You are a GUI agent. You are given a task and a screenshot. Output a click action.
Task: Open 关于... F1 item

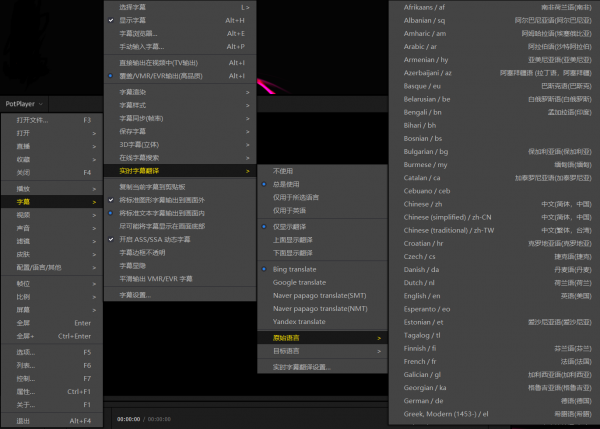(52, 405)
